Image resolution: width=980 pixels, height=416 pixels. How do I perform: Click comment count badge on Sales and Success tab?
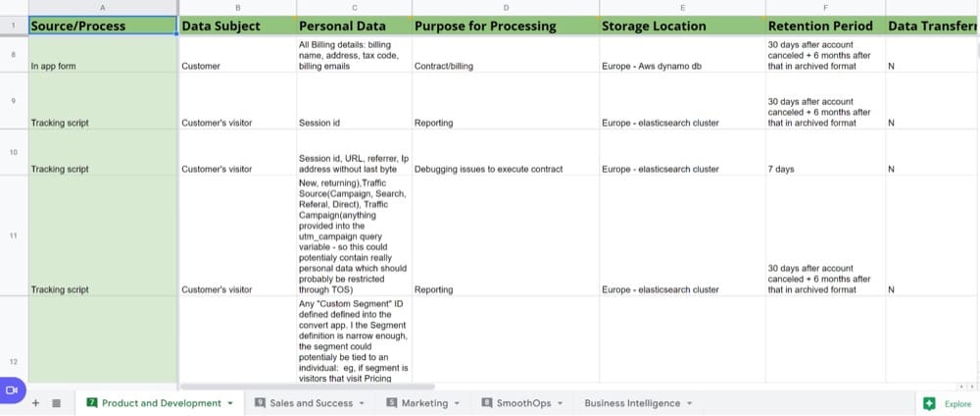pyautogui.click(x=261, y=403)
